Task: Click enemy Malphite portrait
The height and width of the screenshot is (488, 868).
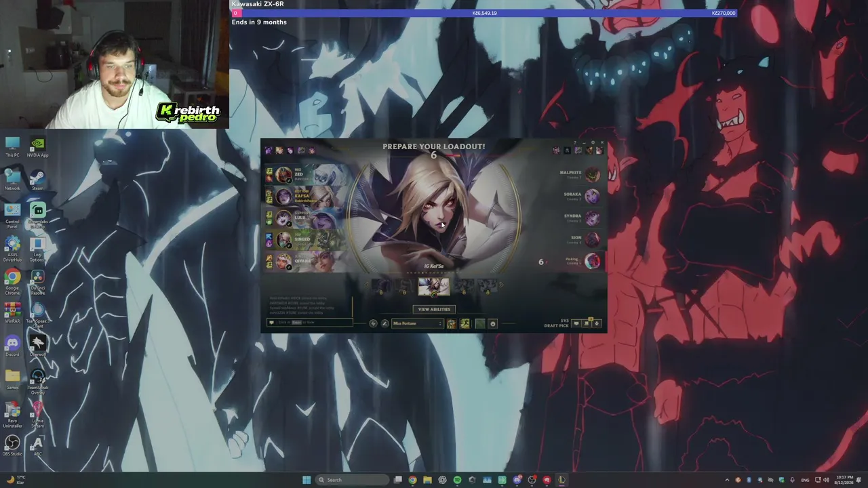Action: pyautogui.click(x=593, y=175)
